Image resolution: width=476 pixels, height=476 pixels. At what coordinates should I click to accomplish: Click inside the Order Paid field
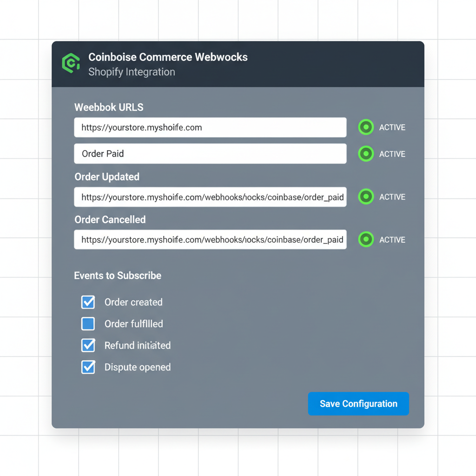(210, 154)
